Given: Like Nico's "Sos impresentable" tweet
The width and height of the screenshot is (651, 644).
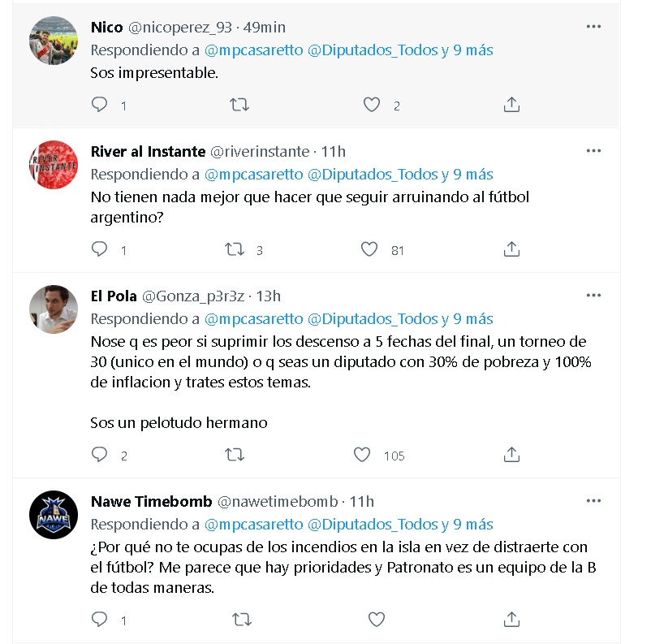Looking at the screenshot, I should click(372, 104).
